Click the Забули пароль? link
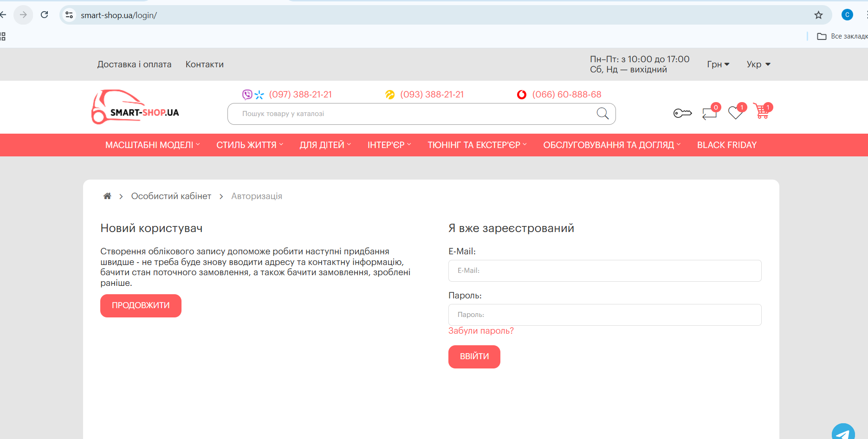The image size is (868, 439). [x=481, y=331]
